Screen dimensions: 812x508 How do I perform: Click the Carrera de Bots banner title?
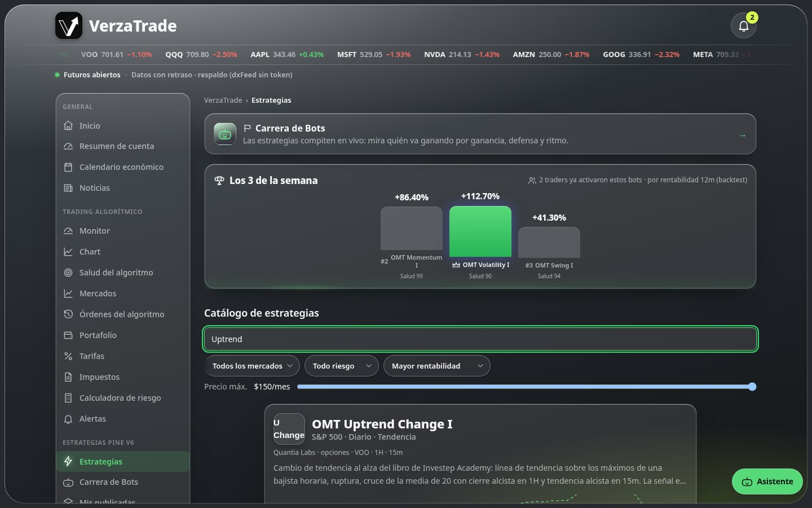290,128
